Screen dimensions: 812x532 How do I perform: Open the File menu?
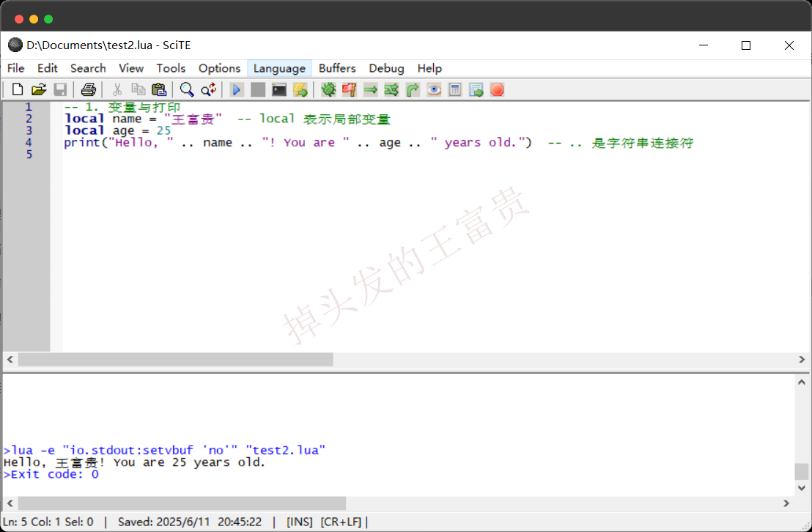point(15,68)
